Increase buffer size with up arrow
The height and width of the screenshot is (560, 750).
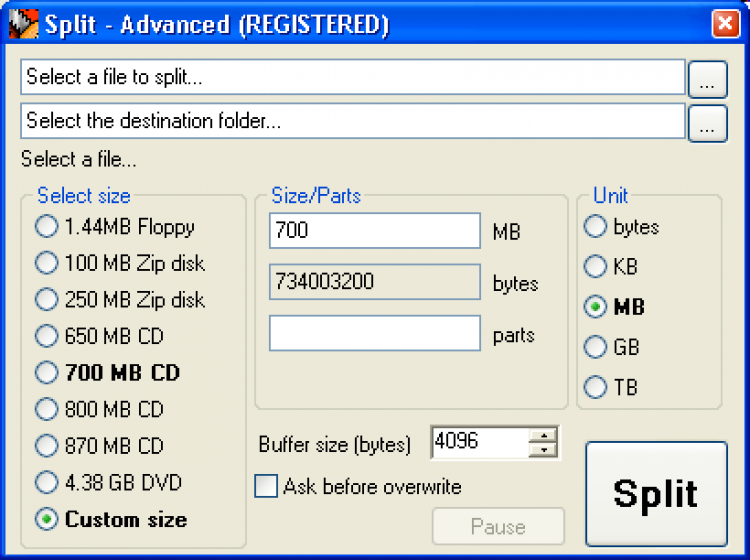coord(543,435)
